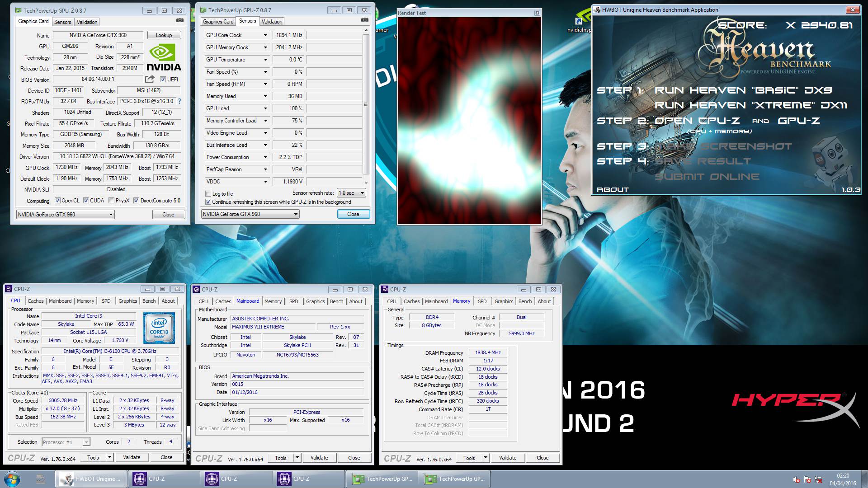868x488 pixels.
Task: Toggle the PhysX checkbox
Action: tap(111, 201)
